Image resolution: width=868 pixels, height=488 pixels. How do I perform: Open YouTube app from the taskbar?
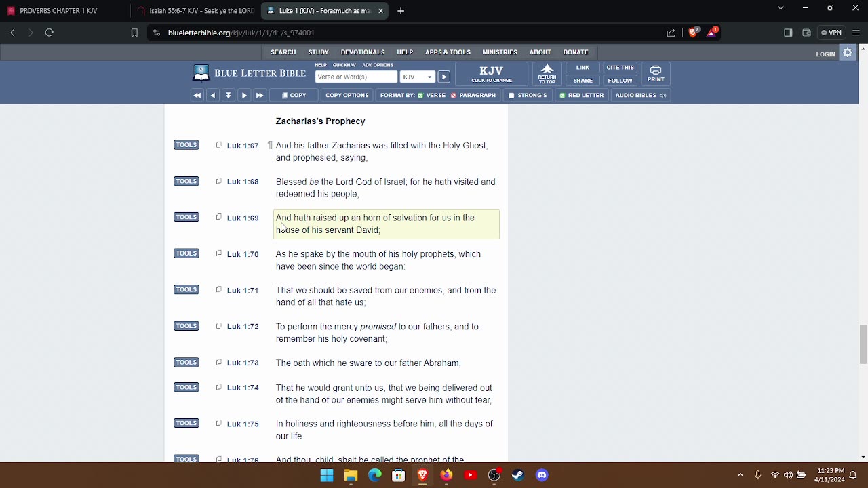click(470, 475)
